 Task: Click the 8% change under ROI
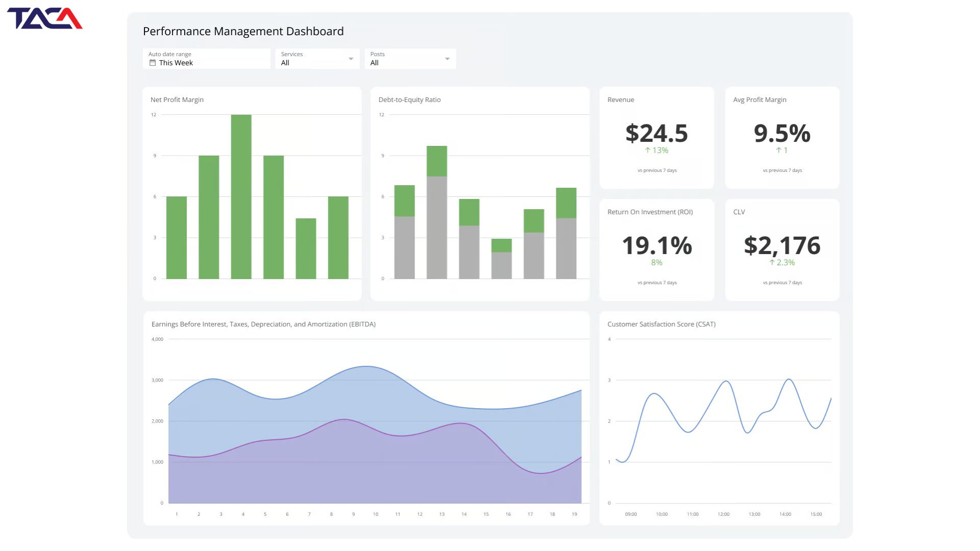tap(656, 263)
